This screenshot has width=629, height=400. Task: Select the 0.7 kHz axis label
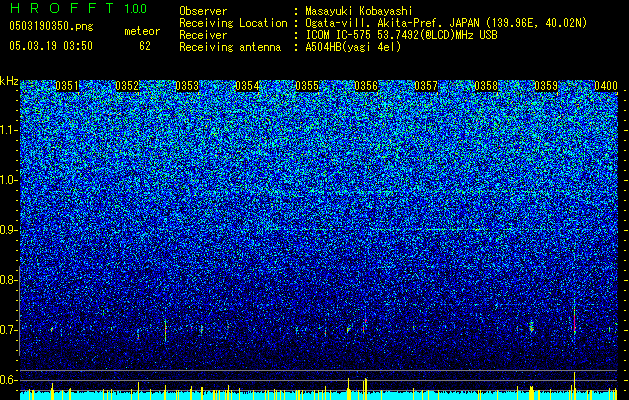point(8,330)
